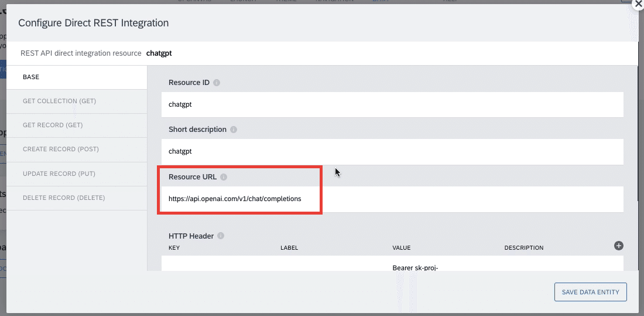Add a new HTTP header with plus icon
The image size is (644, 316).
[x=619, y=246]
